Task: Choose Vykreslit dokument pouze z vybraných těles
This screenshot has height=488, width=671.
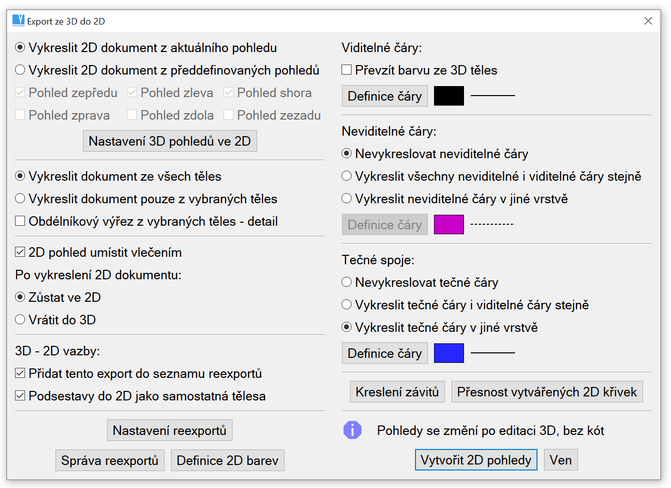Action: coord(21,199)
